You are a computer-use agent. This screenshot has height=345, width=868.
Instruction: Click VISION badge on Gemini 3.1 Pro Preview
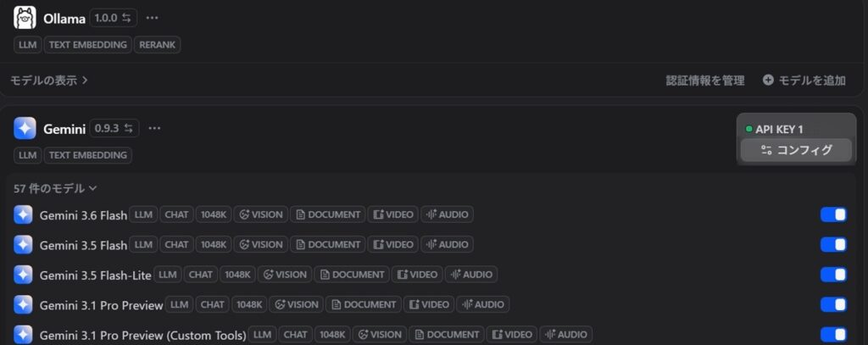297,304
